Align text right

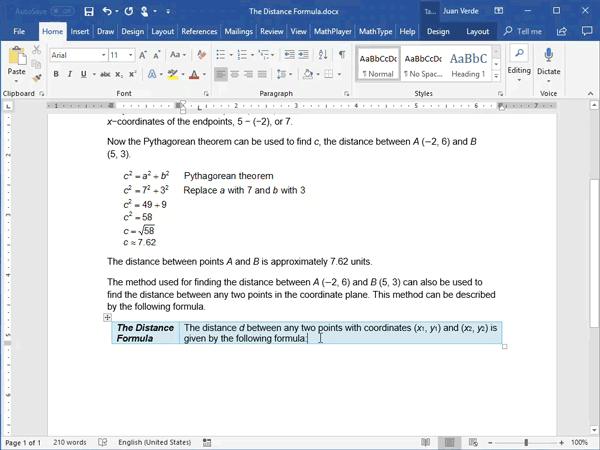coord(248,74)
